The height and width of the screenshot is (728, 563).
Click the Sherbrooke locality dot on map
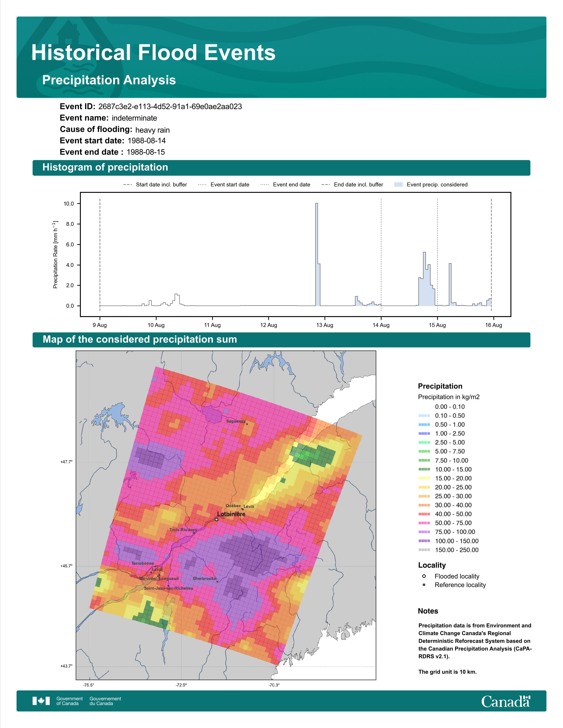coord(217,582)
